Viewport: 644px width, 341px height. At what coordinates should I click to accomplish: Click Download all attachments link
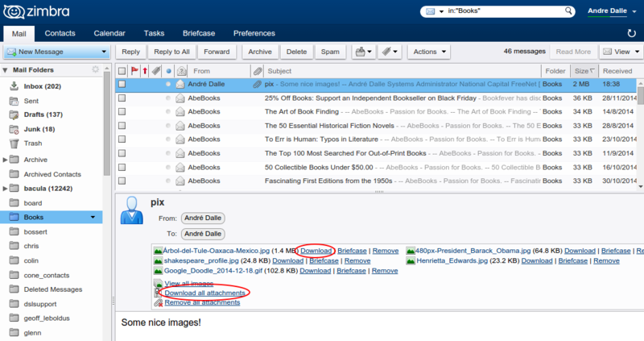pyautogui.click(x=205, y=293)
